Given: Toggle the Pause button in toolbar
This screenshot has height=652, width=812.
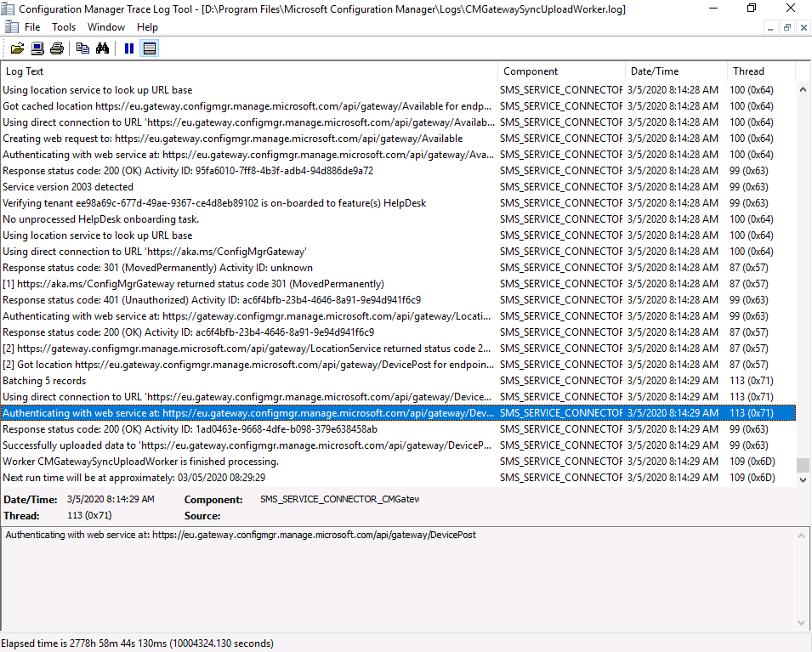Looking at the screenshot, I should (x=129, y=48).
